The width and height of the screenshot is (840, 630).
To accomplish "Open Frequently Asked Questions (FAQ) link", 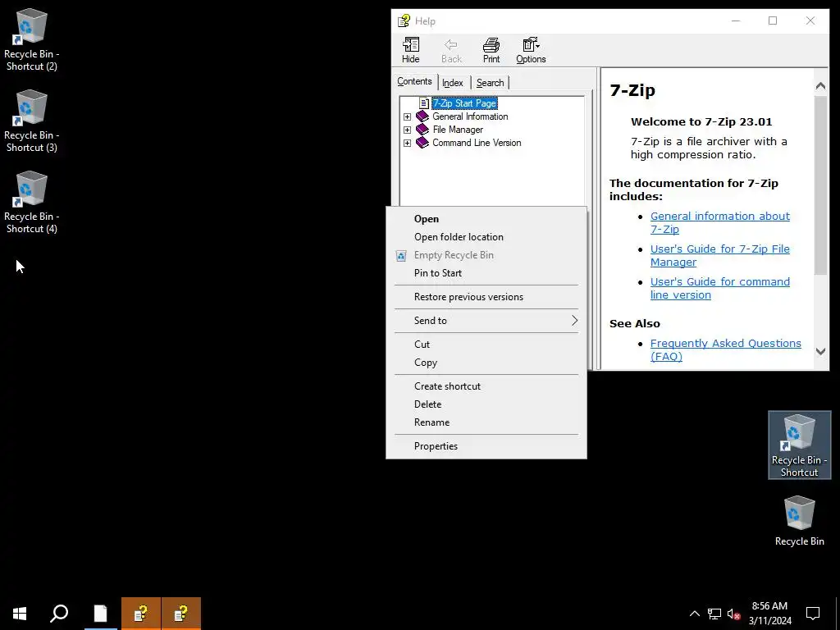I will coord(725,349).
